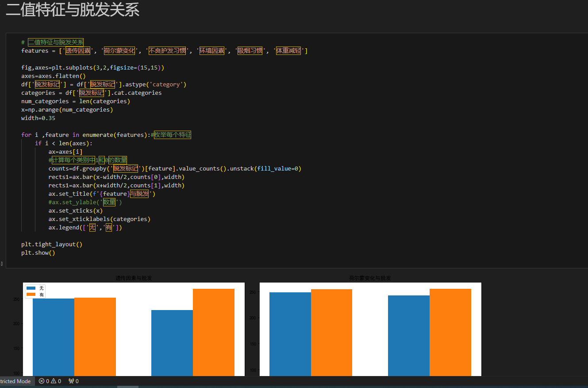
Task: Click the shorter blue bar in 遗传因素 chart
Action: click(172, 343)
